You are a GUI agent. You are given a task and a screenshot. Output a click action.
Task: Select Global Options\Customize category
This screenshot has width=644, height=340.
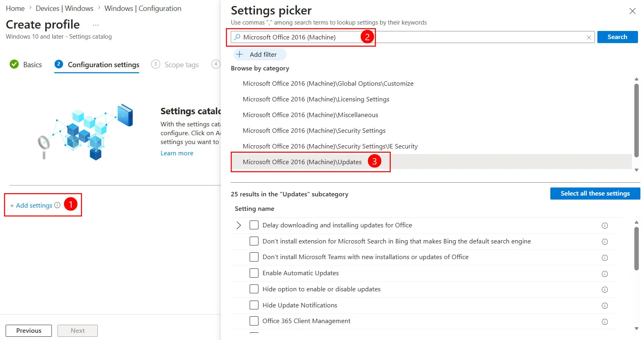click(x=328, y=84)
